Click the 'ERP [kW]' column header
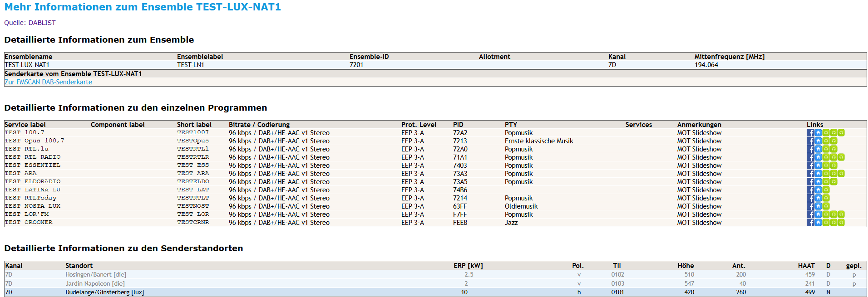Screen dimensions: 868x297 click(x=468, y=266)
